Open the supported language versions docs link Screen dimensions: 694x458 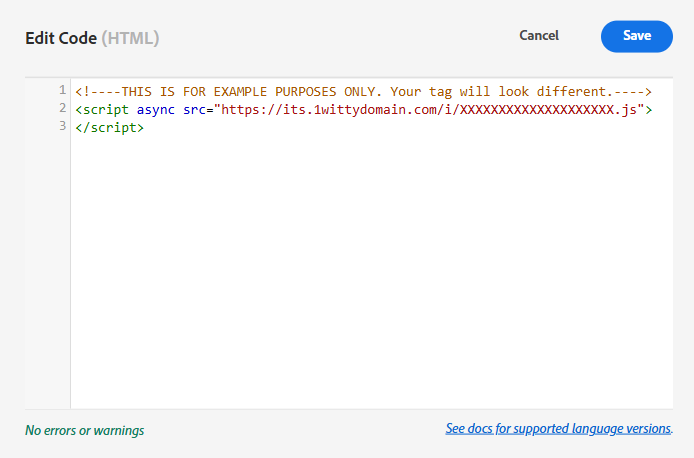click(559, 428)
